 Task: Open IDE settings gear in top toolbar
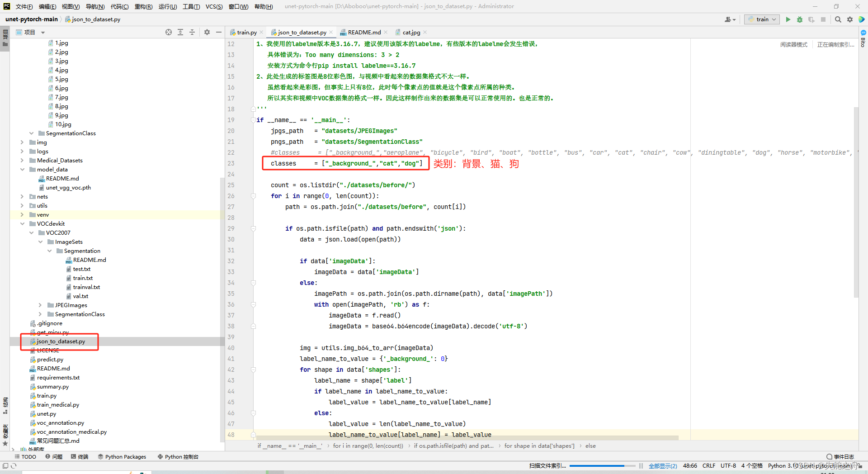(850, 19)
